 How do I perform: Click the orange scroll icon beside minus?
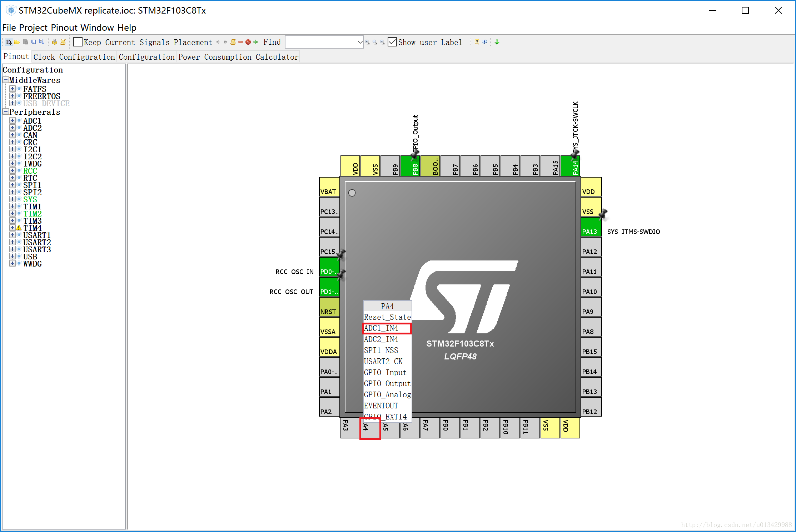pos(233,42)
